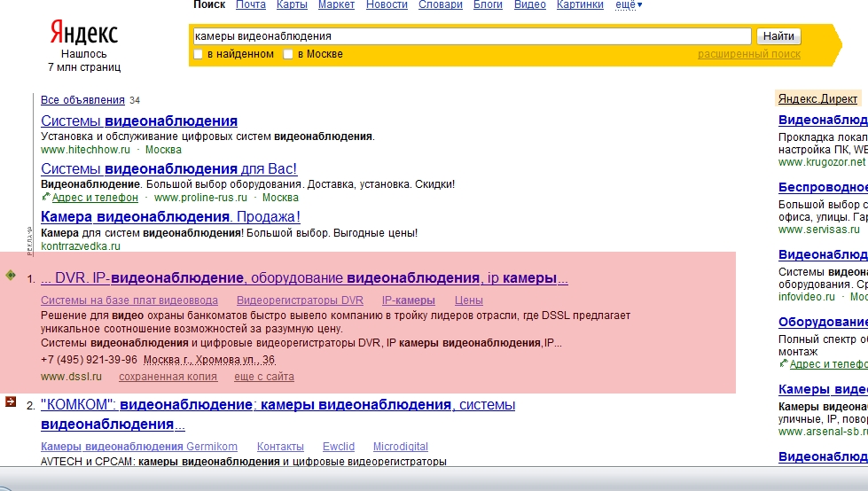Open the Картинки tab

pos(580,5)
